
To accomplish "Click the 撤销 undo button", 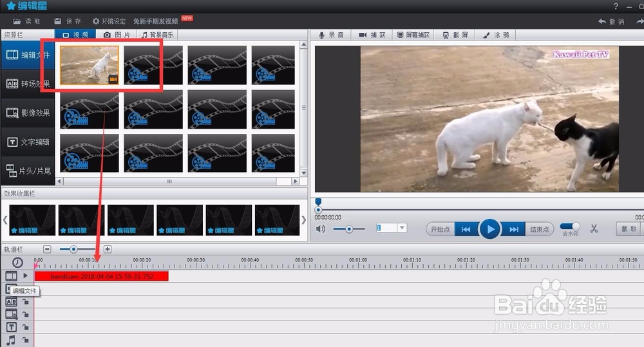I will click(611, 21).
